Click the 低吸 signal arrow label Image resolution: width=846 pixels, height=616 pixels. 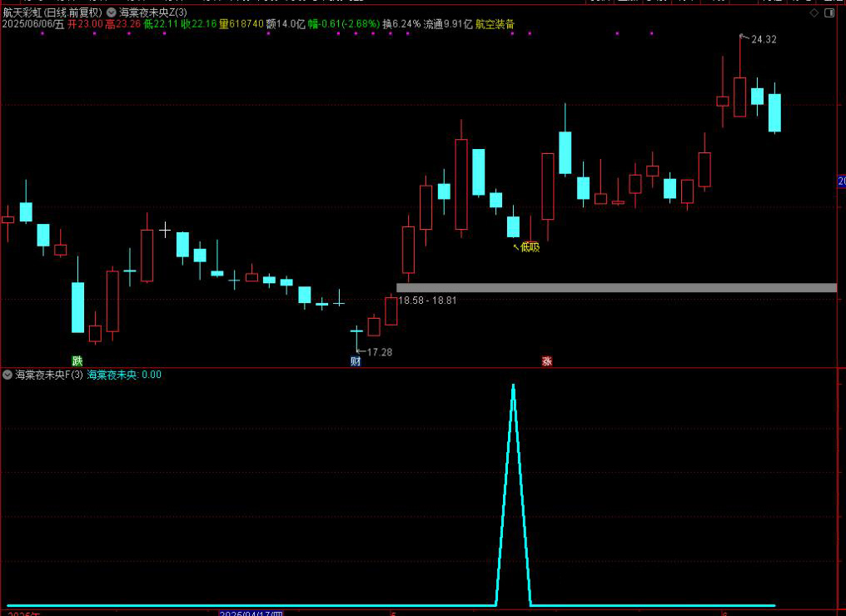click(527, 247)
